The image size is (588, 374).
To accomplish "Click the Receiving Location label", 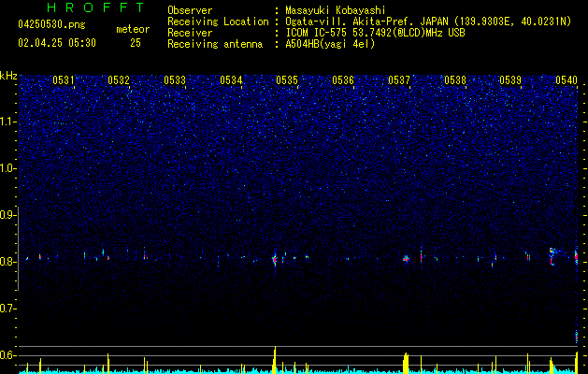I will 218,22.
